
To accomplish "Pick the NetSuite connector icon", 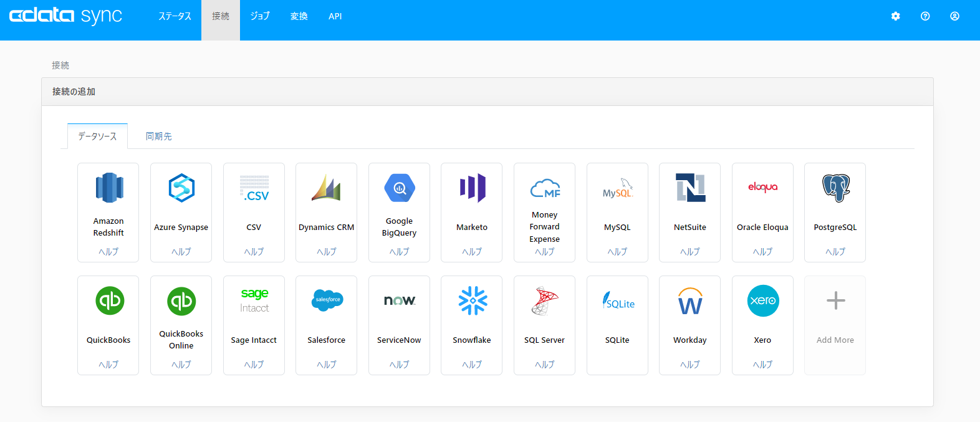I will (691, 188).
